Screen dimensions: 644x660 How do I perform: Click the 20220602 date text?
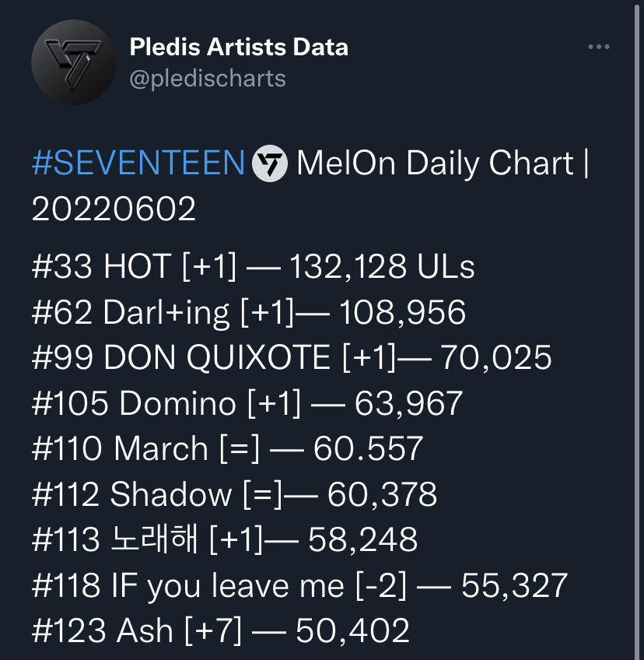click(114, 209)
